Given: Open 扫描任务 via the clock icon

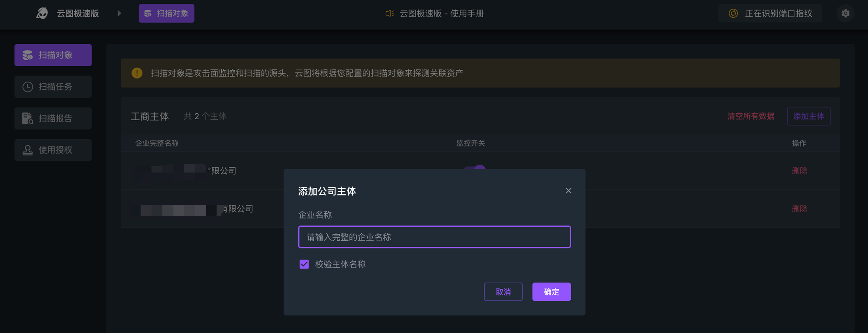Looking at the screenshot, I should [x=27, y=87].
